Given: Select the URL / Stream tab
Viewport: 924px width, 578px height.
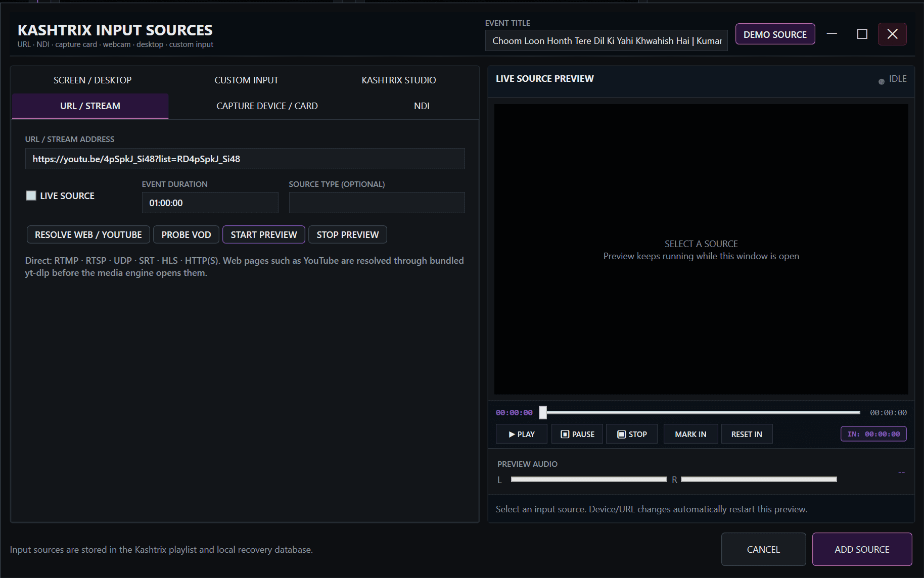Looking at the screenshot, I should 90,106.
